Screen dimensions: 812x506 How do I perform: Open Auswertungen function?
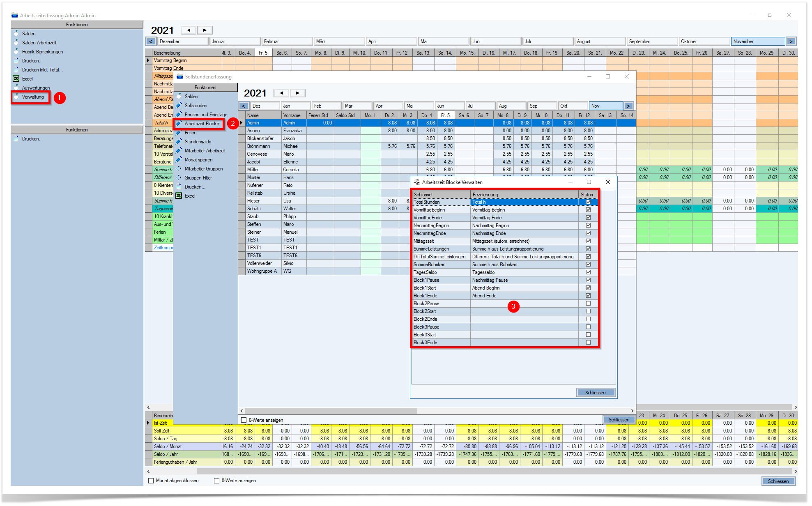pyautogui.click(x=36, y=88)
